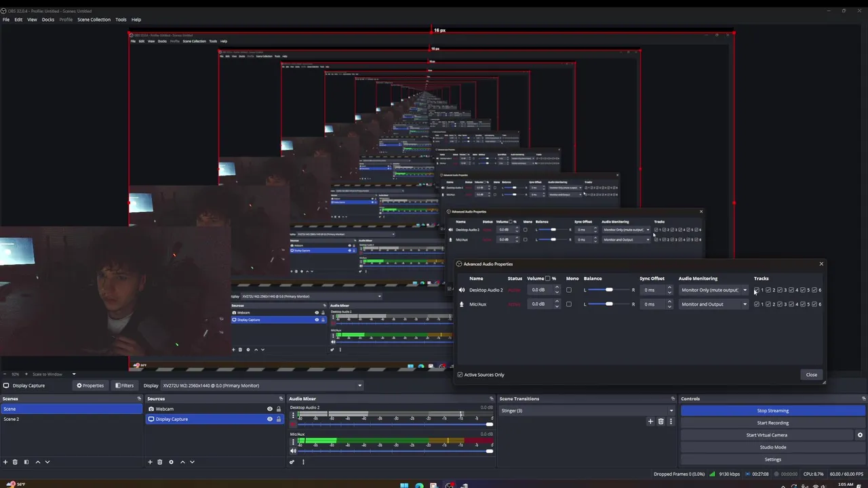The width and height of the screenshot is (868, 488).
Task: Open Settings from Controls panel
Action: [x=773, y=460]
